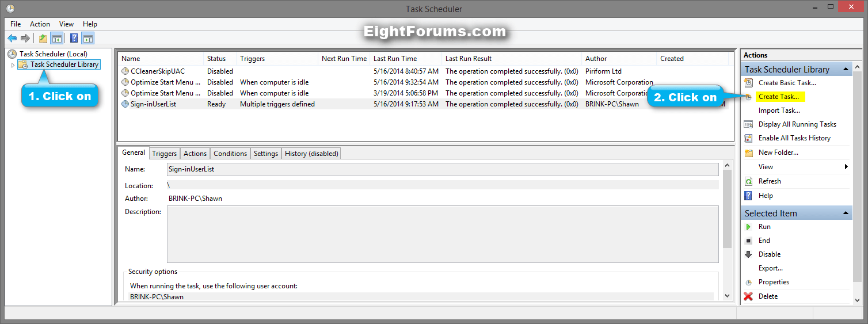Click Import Task... link

(x=779, y=110)
